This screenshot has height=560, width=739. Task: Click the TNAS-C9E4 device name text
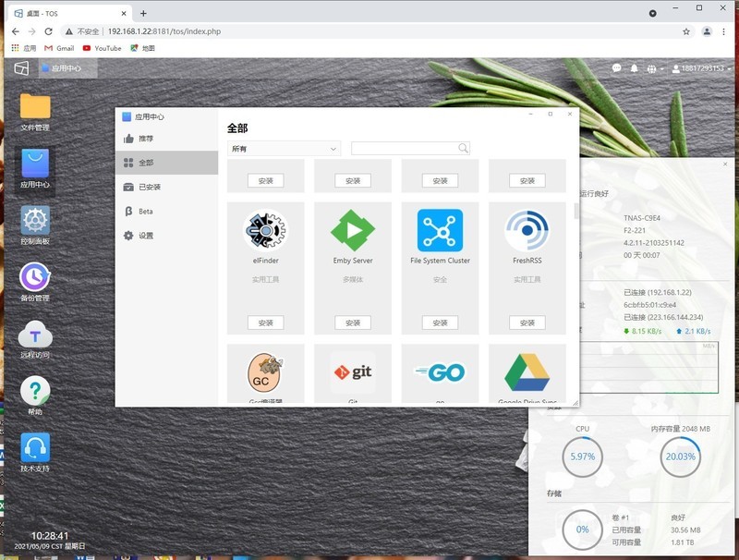(x=642, y=218)
